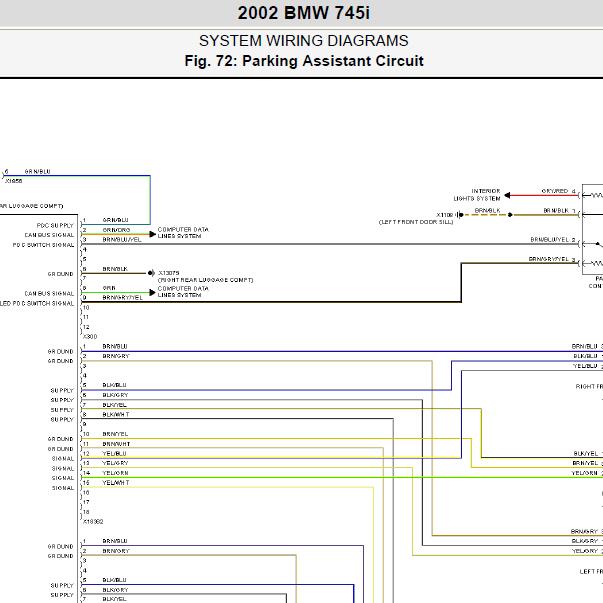Click the GRN/BLU label above X1958
Screen dimensions: 603x603
tap(37, 172)
